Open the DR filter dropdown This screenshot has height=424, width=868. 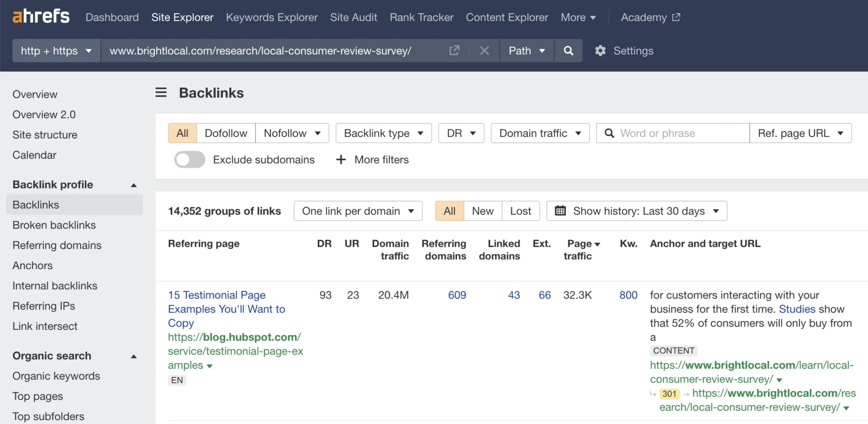pyautogui.click(x=461, y=133)
